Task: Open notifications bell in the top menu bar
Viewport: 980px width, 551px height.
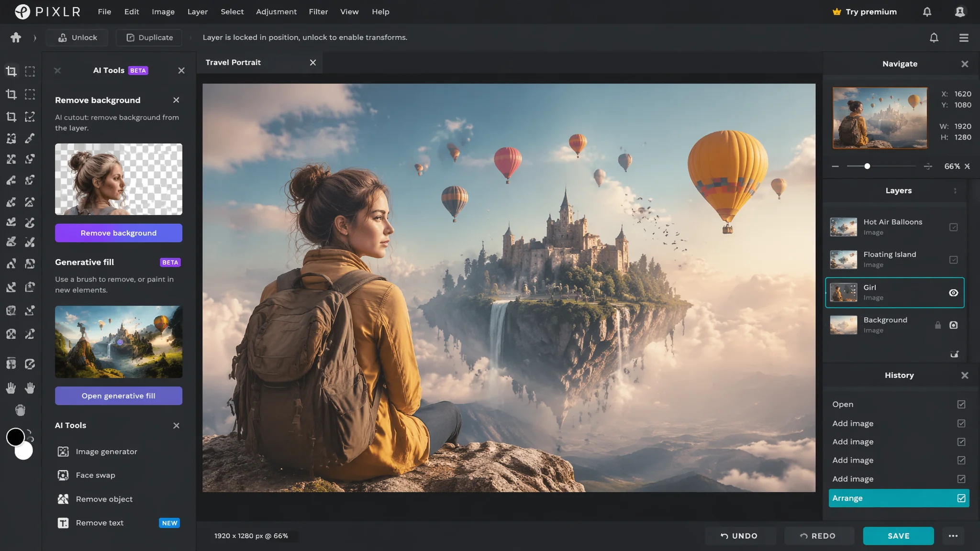Action: [x=927, y=12]
